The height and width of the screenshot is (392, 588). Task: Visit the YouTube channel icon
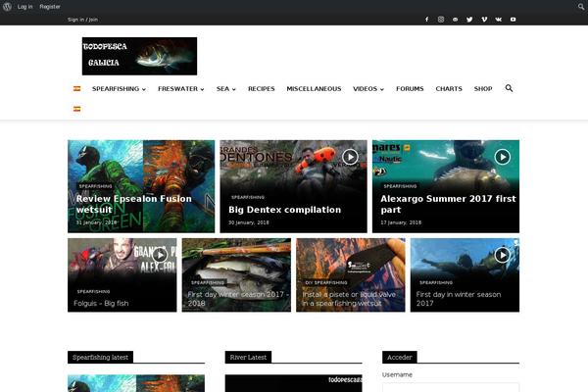[x=513, y=20]
